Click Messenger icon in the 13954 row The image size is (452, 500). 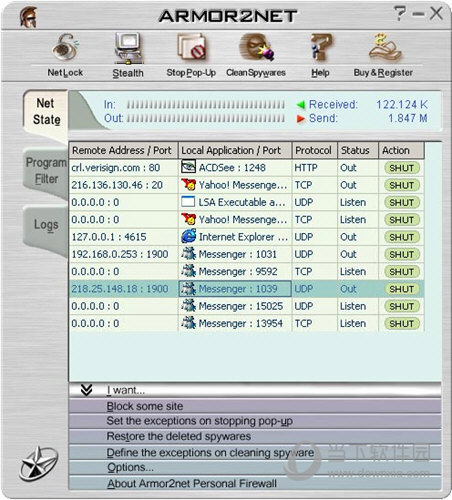point(188,323)
